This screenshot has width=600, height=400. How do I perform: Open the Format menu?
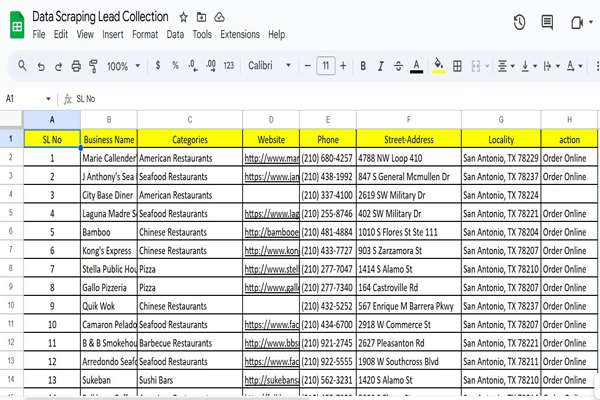(145, 34)
